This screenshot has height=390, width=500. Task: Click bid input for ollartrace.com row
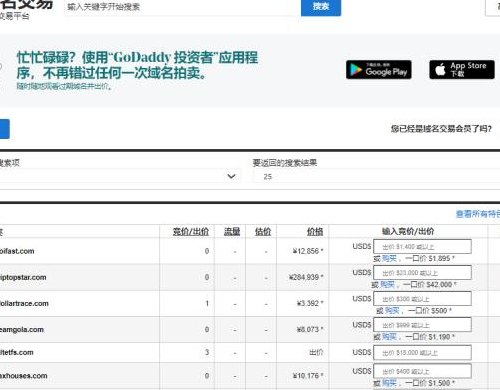pos(422,299)
